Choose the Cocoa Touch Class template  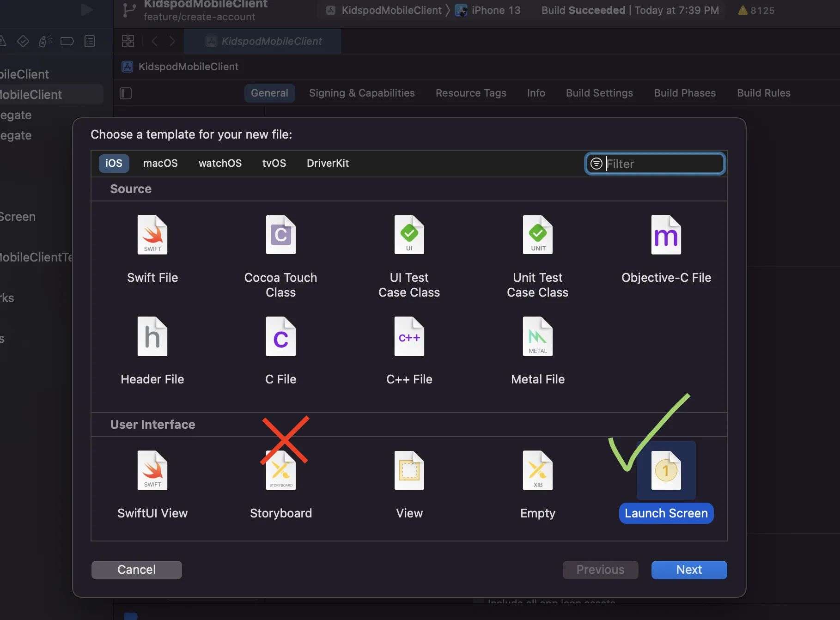280,257
